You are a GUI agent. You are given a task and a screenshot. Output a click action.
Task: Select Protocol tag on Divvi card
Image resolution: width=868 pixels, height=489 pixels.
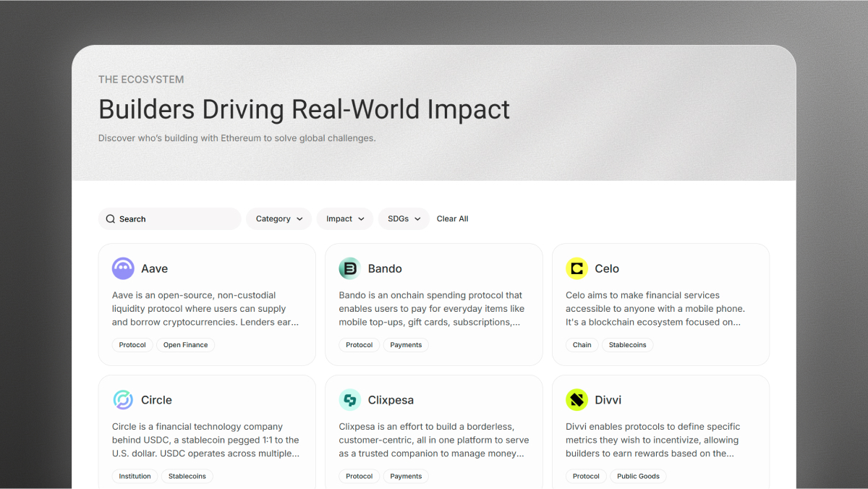pos(586,476)
